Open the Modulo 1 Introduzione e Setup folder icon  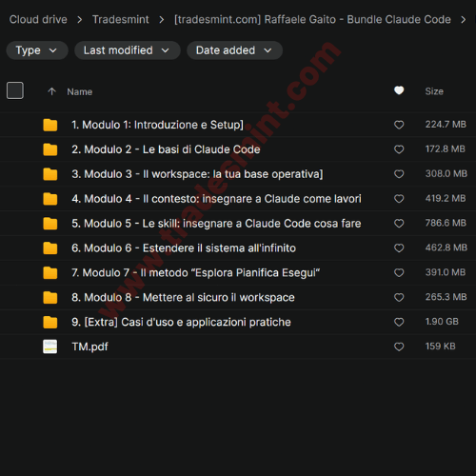tap(50, 125)
